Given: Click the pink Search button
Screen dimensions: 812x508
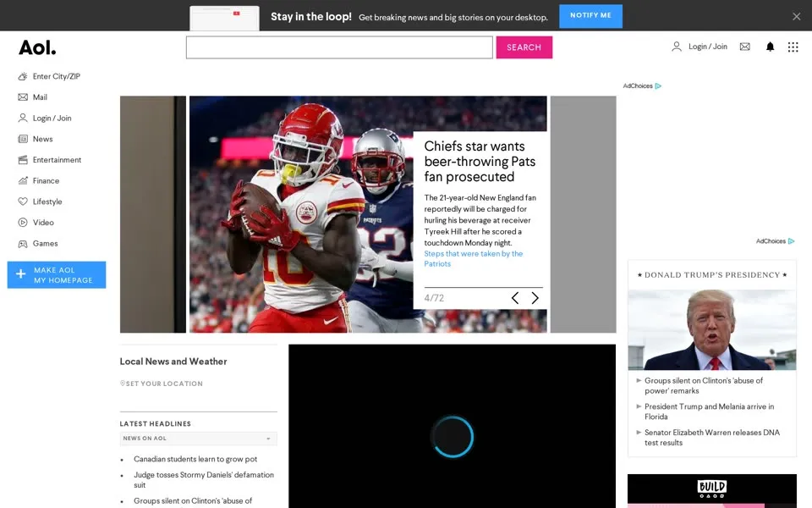Looking at the screenshot, I should click(x=524, y=47).
